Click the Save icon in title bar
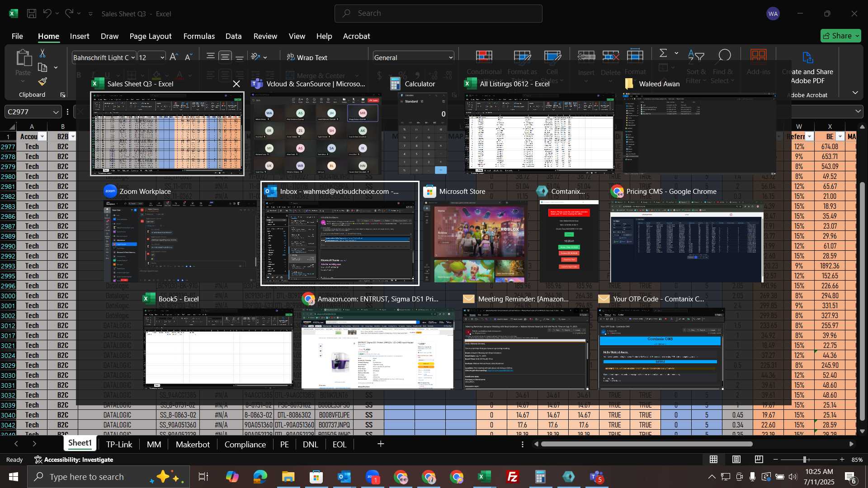868x488 pixels. tap(32, 14)
